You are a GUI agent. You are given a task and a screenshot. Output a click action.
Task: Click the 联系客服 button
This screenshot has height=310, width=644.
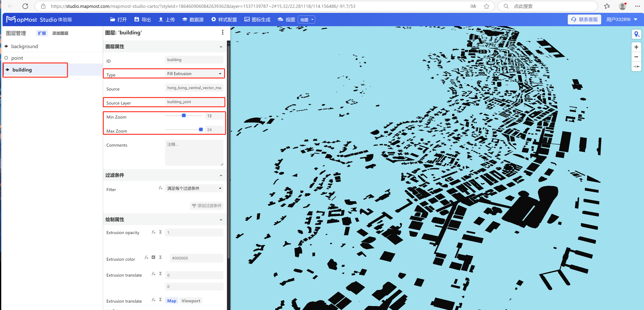click(584, 20)
